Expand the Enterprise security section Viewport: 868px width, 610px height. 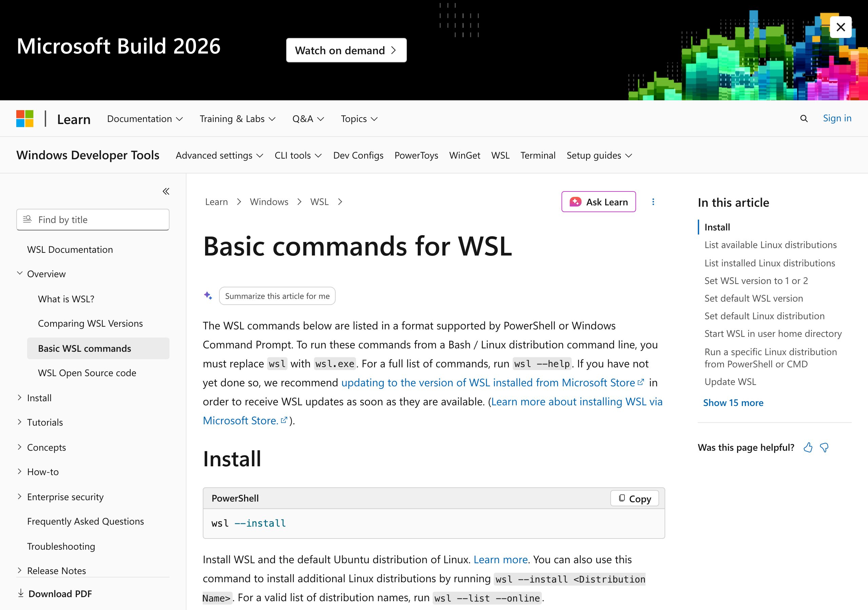[20, 496]
